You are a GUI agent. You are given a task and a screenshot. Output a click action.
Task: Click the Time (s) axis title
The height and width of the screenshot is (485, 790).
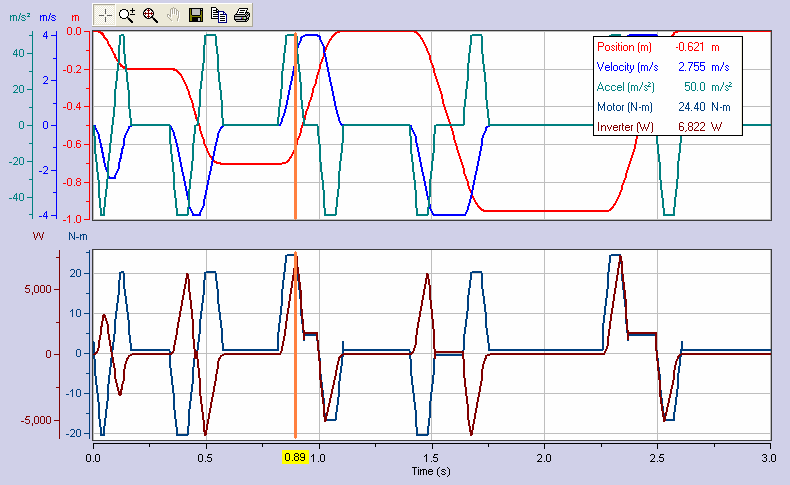(431, 470)
